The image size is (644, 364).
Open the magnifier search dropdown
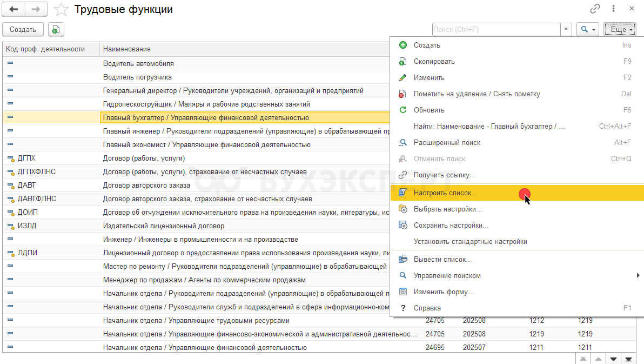coord(587,30)
